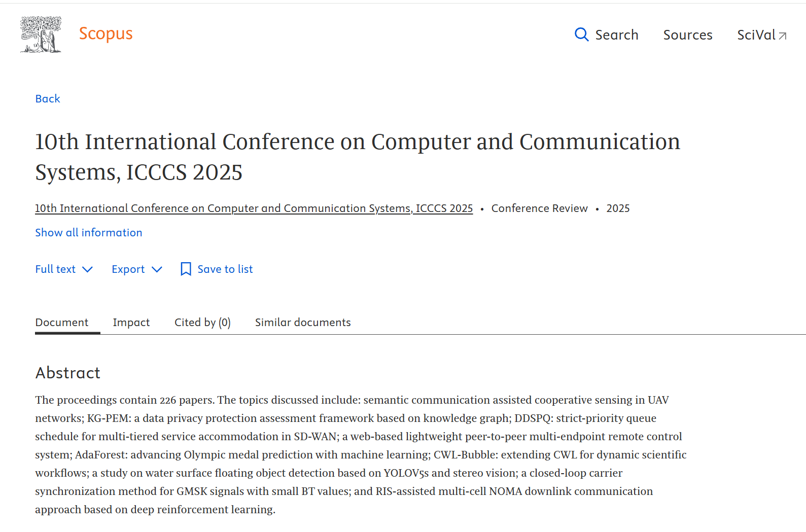Switch to the Impact tab
This screenshot has height=532, width=806.
[131, 323]
